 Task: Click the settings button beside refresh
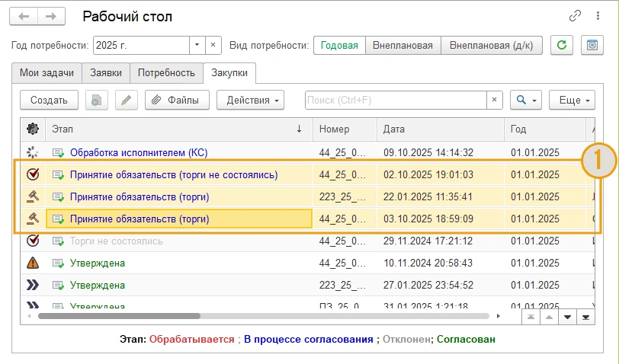592,45
